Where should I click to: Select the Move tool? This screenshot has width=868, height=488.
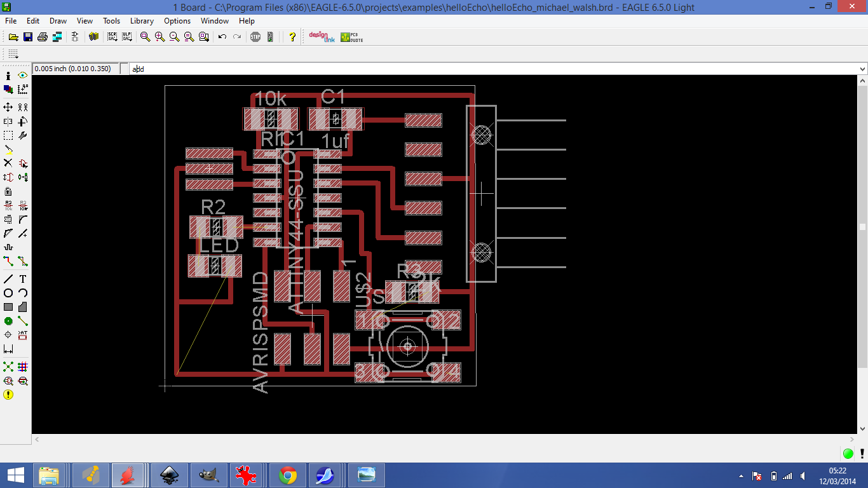(x=8, y=107)
